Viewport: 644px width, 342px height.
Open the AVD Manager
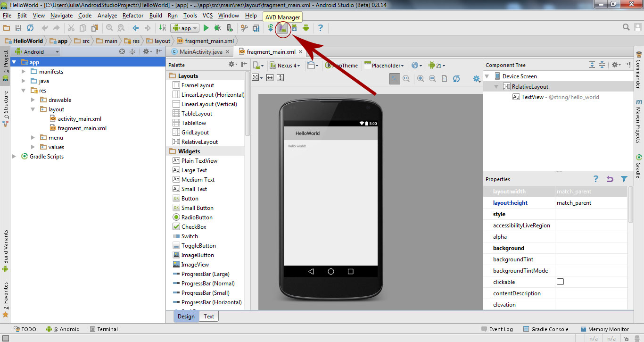point(282,28)
